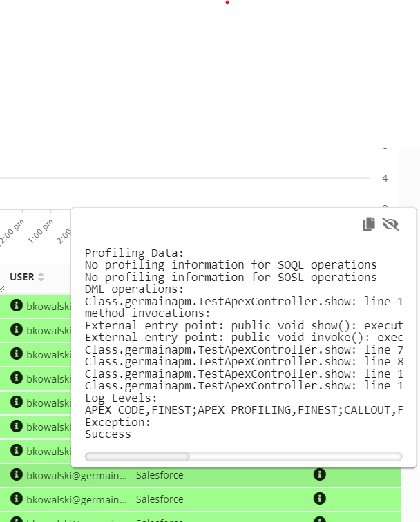
Task: Click right-side info icon in second Salesforce row
Action: click(319, 499)
